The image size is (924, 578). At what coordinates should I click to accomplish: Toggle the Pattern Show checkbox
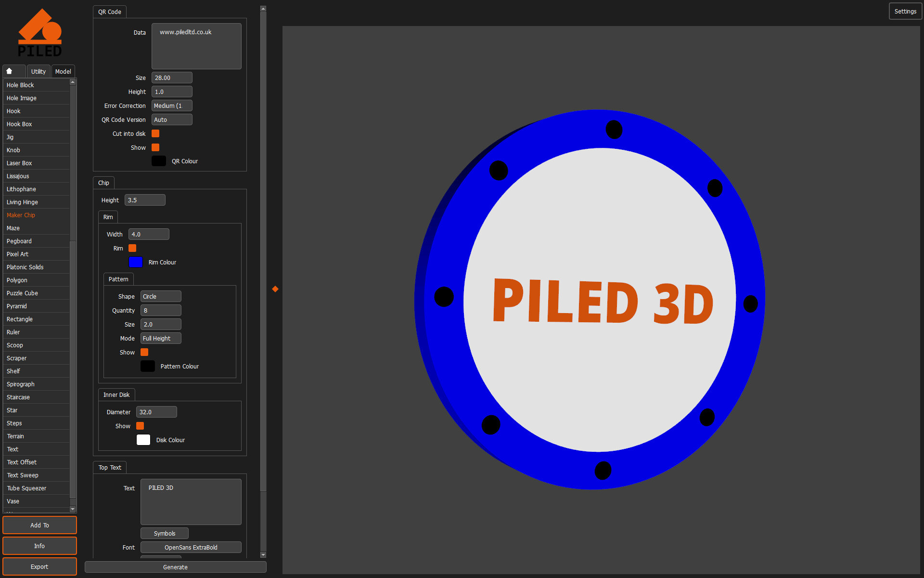point(144,352)
